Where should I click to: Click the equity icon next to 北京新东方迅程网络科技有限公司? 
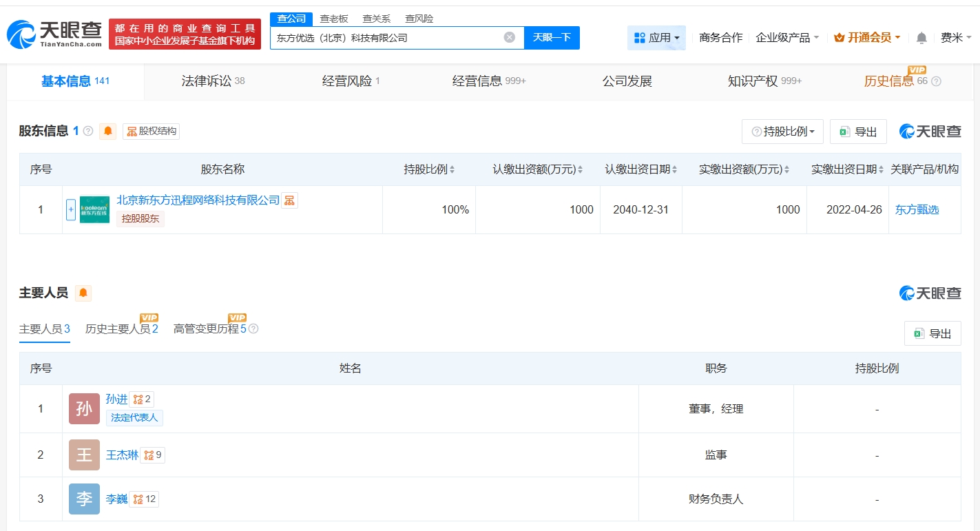289,200
